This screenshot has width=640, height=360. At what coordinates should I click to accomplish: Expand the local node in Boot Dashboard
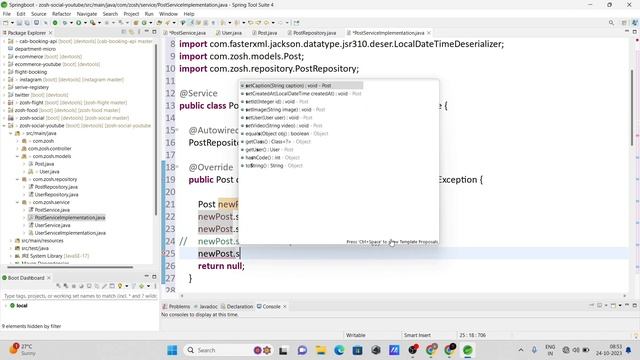coord(5,305)
